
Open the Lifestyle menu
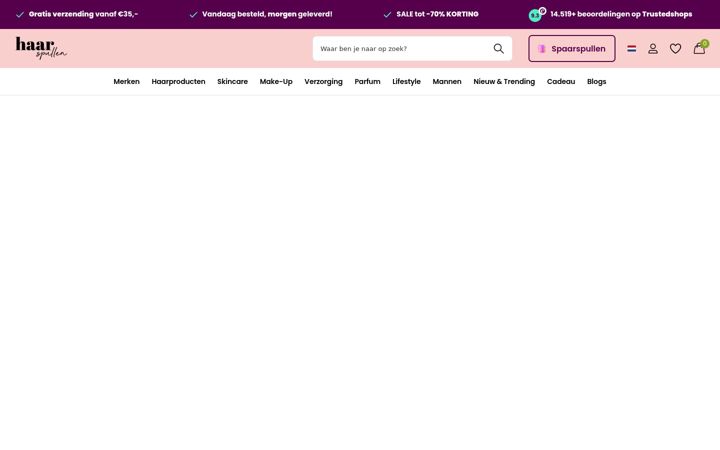(x=406, y=82)
